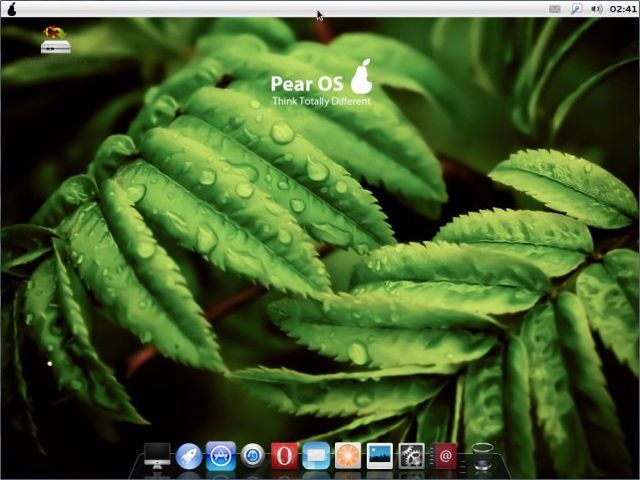Screen dimensions: 640x480
Task: Open System Settings gear icon in dock
Action: point(412,457)
